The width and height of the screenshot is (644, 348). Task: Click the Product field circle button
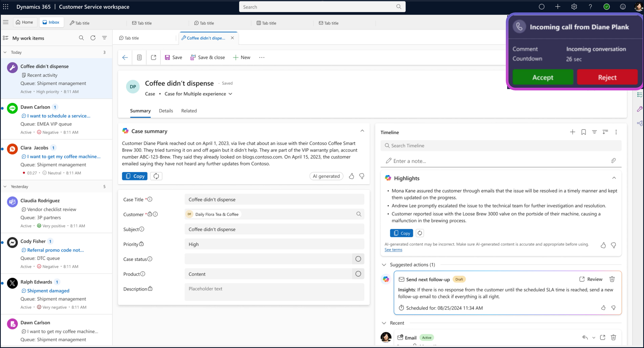358,274
